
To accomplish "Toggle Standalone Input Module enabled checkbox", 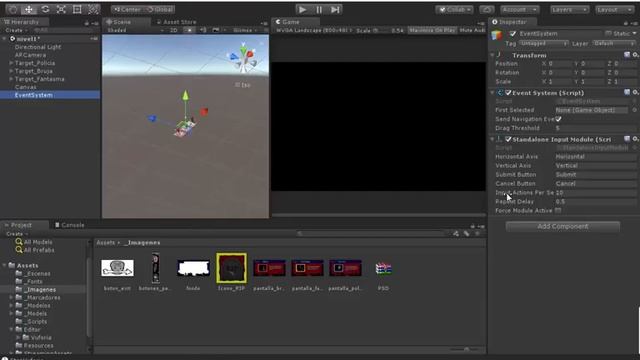I will (508, 140).
